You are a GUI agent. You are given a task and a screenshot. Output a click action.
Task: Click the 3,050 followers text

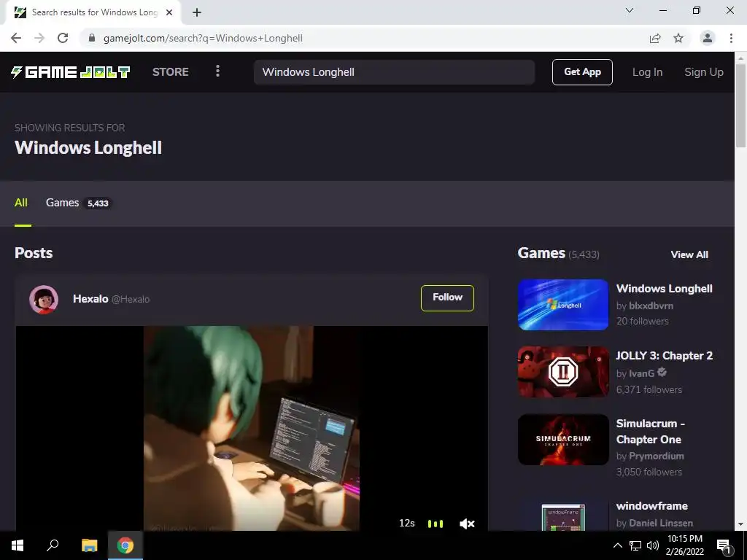pos(649,472)
